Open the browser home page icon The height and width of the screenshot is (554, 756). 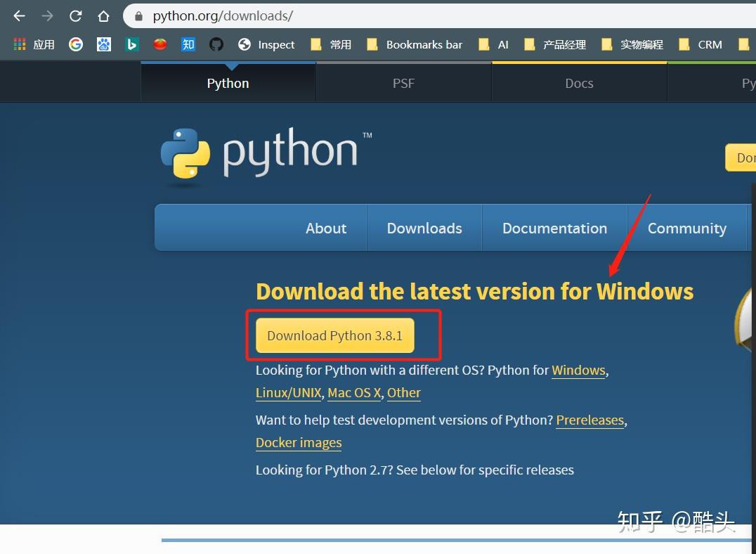(x=103, y=15)
